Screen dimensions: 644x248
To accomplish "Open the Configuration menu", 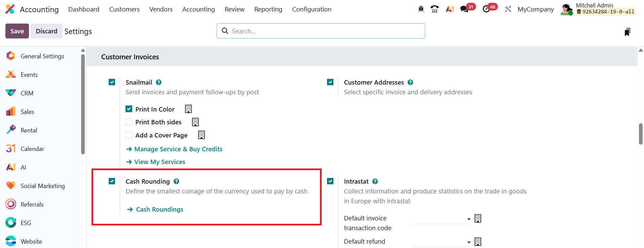I will click(x=312, y=9).
